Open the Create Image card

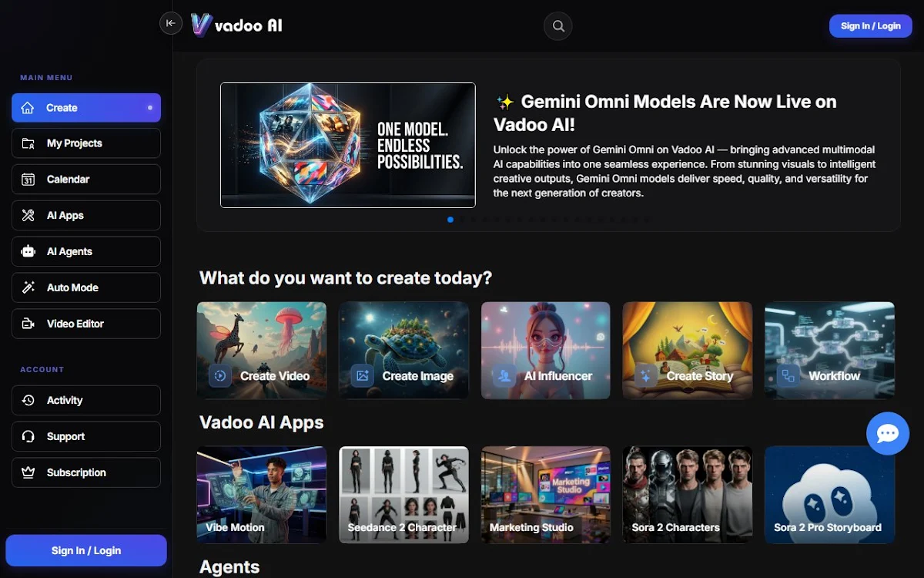pyautogui.click(x=403, y=351)
